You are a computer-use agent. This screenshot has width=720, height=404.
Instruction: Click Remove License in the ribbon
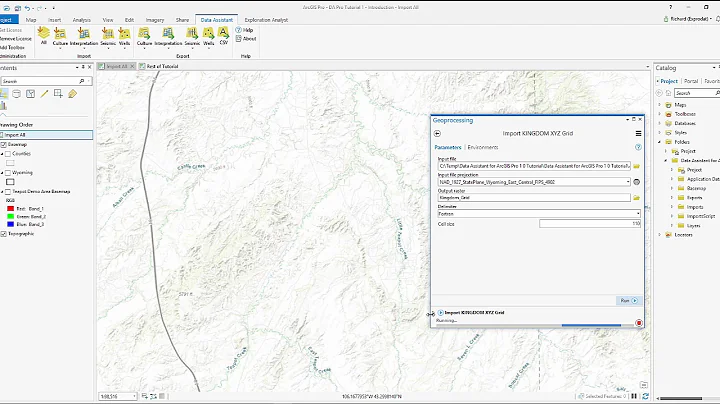[16, 39]
